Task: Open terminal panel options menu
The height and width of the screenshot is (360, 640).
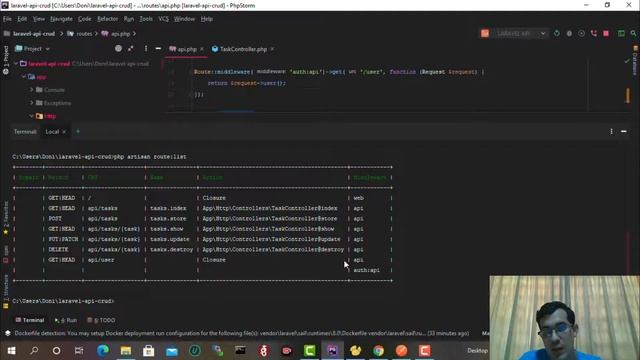Action: (611, 131)
